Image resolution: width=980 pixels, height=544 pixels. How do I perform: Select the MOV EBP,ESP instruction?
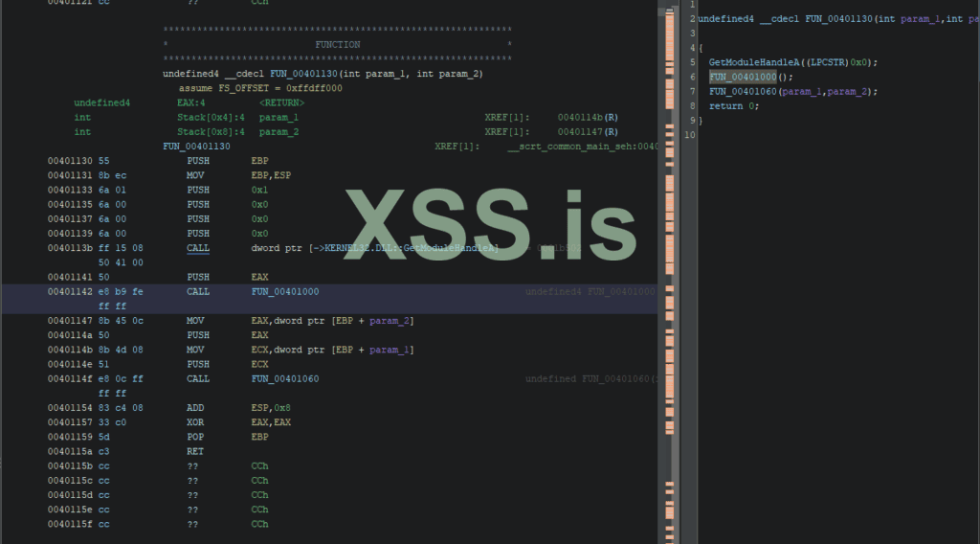click(x=238, y=175)
